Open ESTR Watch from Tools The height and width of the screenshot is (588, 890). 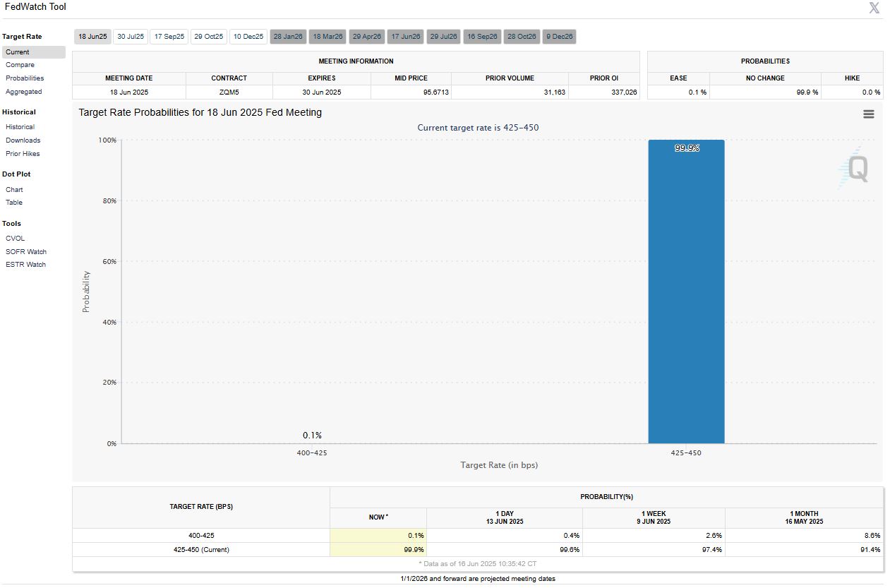(26, 265)
